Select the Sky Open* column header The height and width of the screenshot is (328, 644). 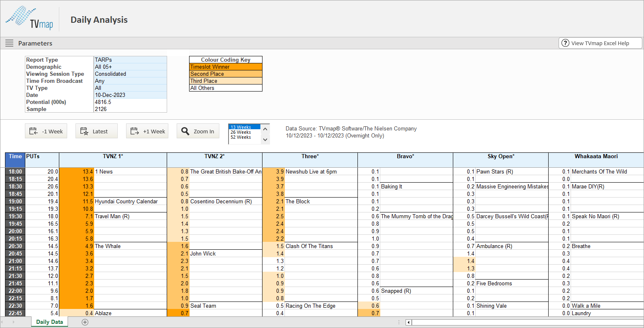click(x=501, y=160)
